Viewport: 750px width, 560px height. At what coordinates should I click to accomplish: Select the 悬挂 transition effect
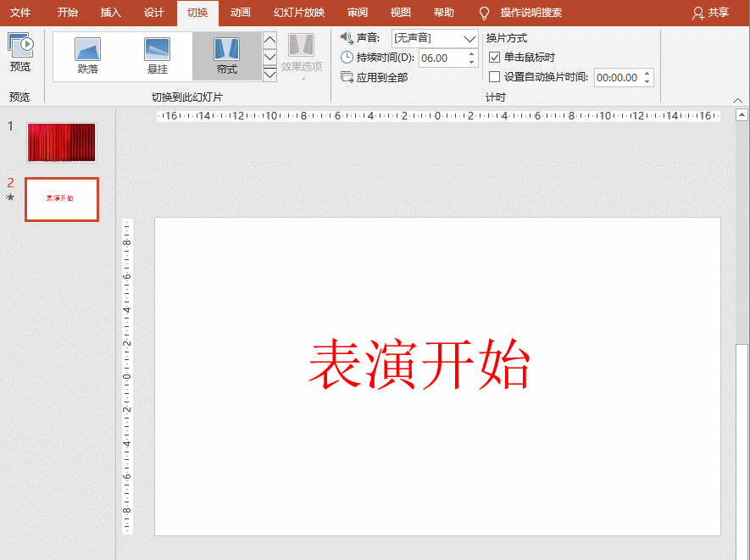pos(158,57)
